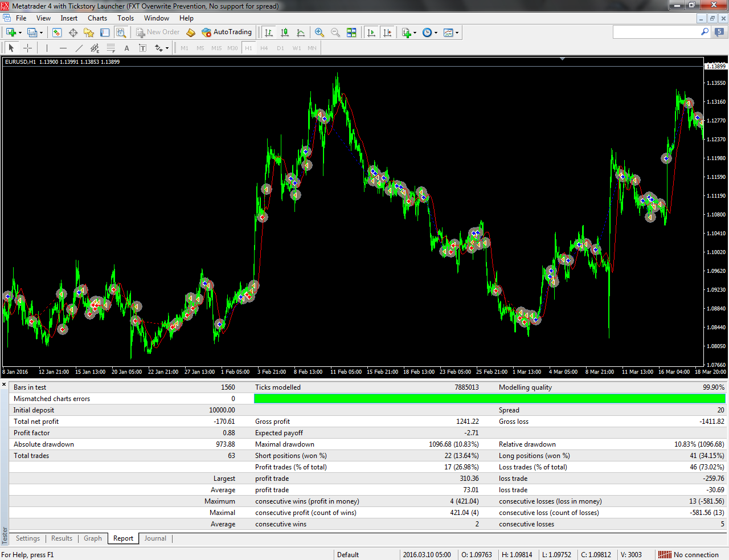This screenshot has height=560, width=729.
Task: Open the Charts menu
Action: [x=97, y=18]
